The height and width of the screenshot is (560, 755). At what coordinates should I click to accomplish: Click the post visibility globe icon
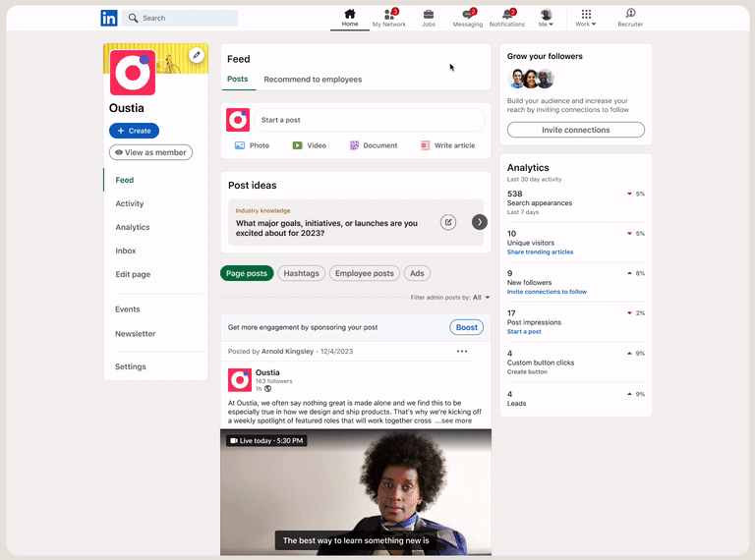(x=268, y=389)
